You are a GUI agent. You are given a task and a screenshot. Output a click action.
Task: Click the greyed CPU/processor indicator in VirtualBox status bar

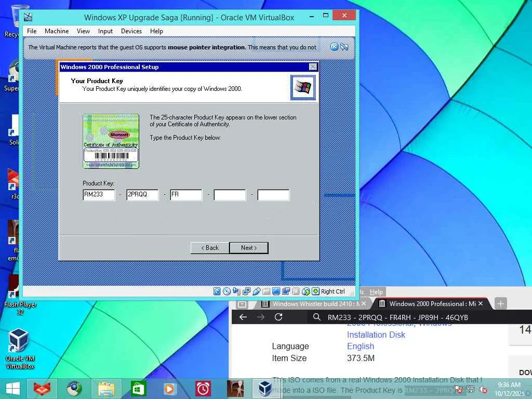[296, 291]
